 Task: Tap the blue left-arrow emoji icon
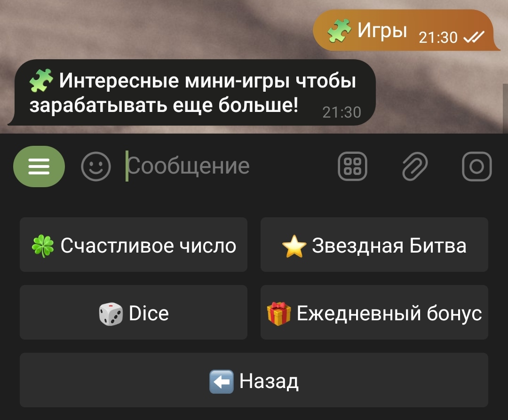point(221,381)
